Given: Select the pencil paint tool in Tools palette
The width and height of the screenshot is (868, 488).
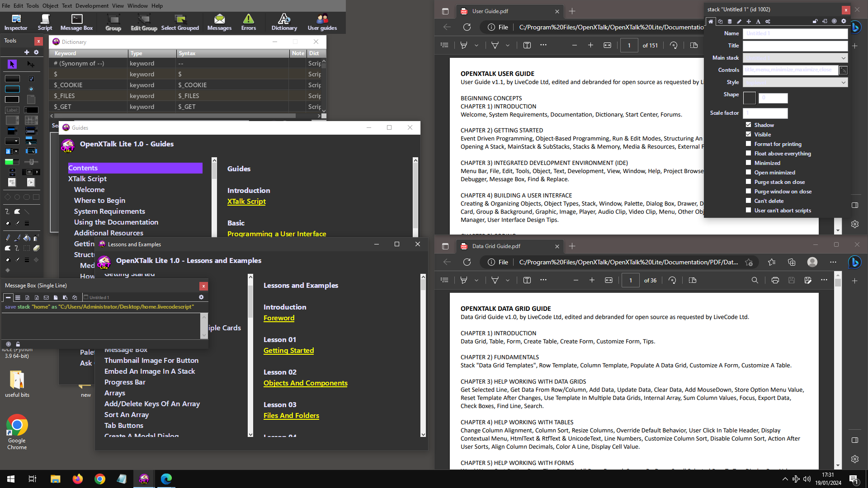Looking at the screenshot, I should click(8, 238).
